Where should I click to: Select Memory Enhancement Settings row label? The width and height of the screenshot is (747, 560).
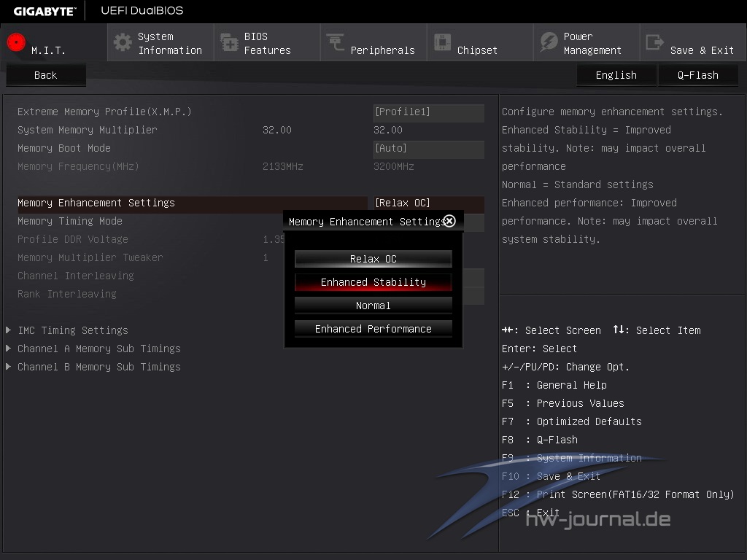(x=96, y=203)
